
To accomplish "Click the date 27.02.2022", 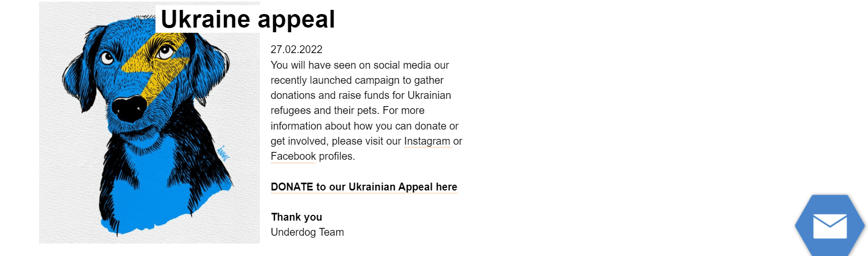I will coord(296,49).
